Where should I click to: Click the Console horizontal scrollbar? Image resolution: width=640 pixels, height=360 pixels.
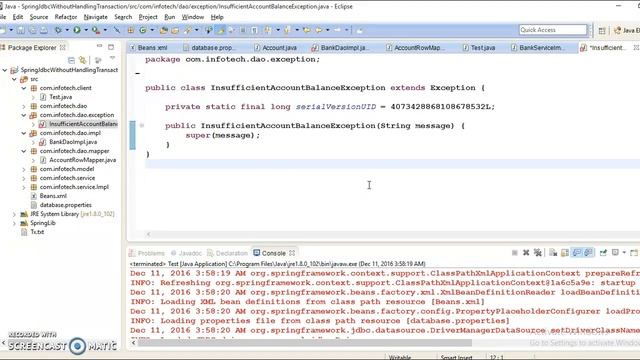click(304, 343)
